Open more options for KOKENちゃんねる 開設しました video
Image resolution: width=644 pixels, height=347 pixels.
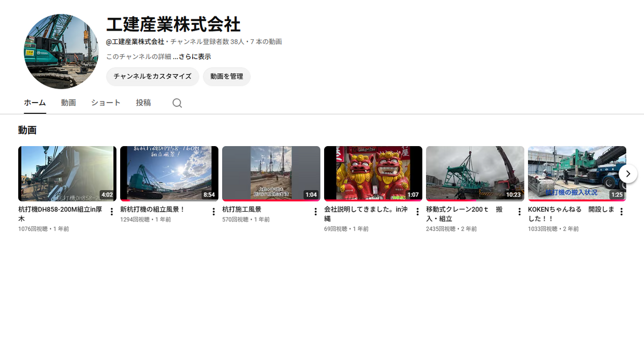coord(621,212)
